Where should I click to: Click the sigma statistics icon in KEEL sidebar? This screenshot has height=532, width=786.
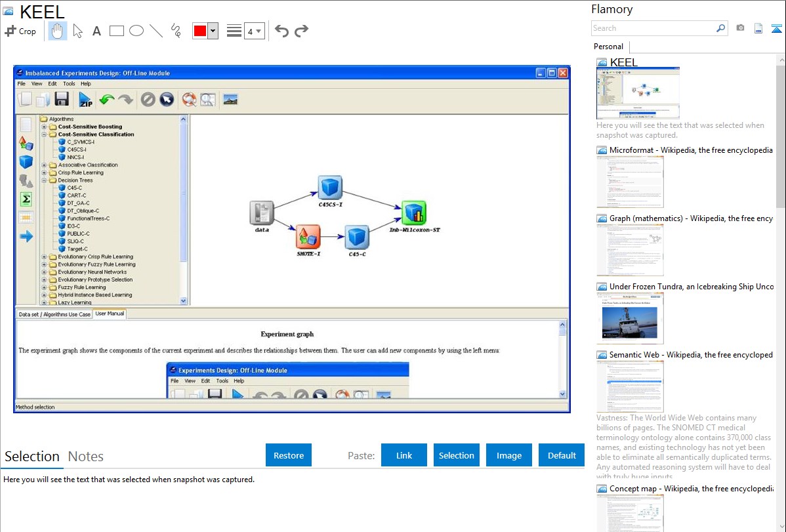pyautogui.click(x=26, y=199)
